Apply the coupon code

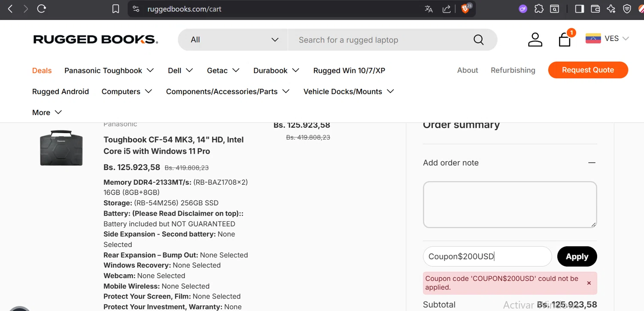(x=577, y=256)
